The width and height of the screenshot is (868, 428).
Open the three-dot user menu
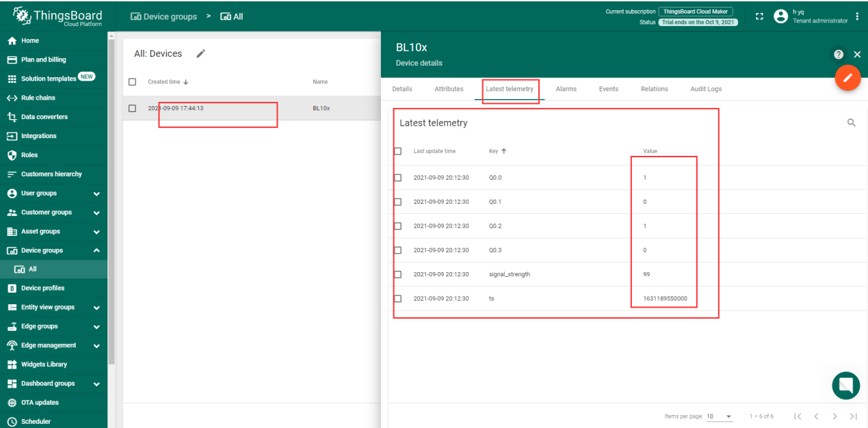point(857,16)
